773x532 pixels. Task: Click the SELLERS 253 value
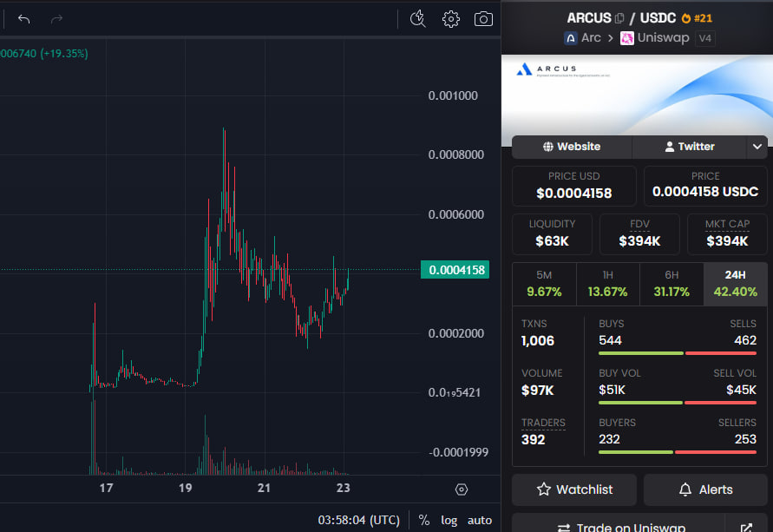(745, 439)
